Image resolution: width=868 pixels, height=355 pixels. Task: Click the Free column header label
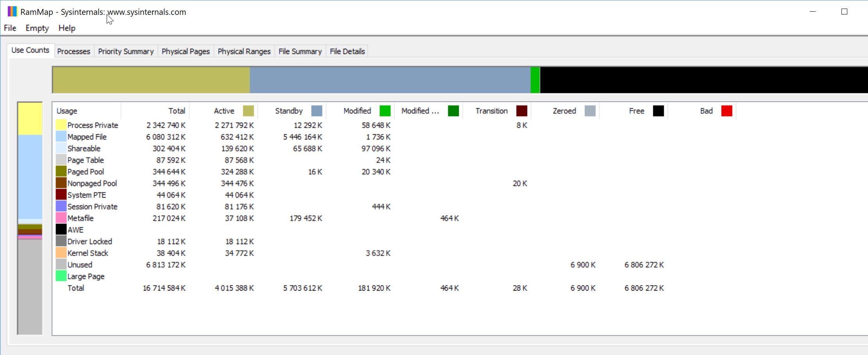[636, 111]
